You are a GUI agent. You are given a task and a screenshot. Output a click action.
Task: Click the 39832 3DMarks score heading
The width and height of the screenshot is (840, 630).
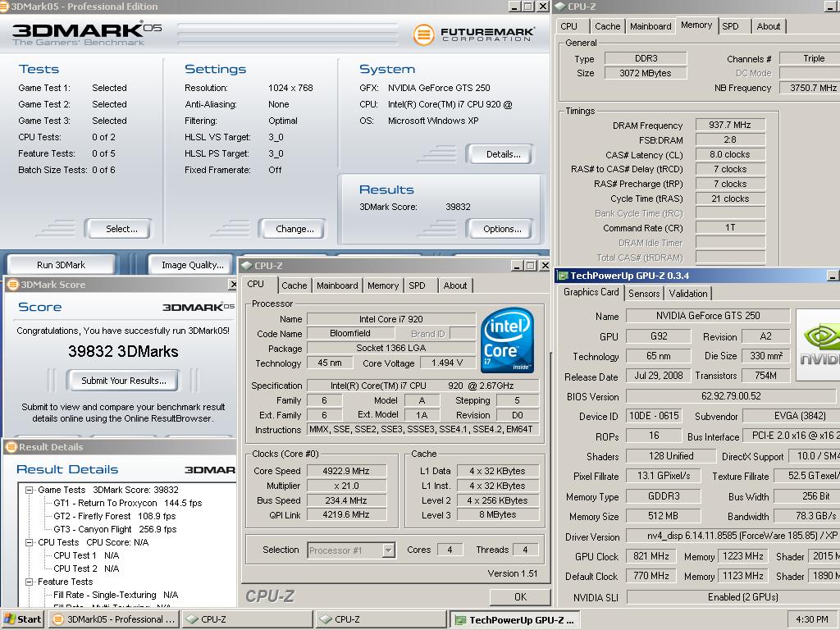tap(123, 351)
